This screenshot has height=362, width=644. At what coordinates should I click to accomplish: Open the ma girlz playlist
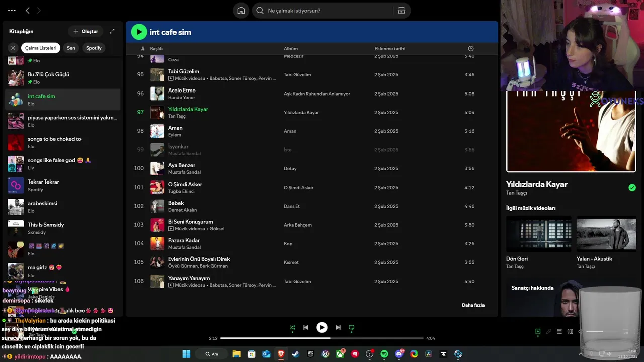click(x=63, y=271)
